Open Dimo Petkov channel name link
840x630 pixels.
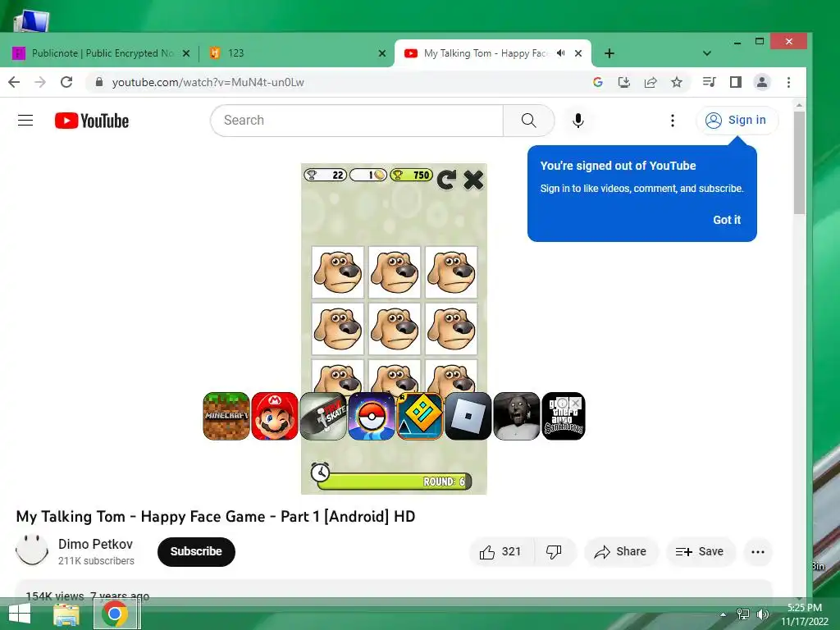95,545
